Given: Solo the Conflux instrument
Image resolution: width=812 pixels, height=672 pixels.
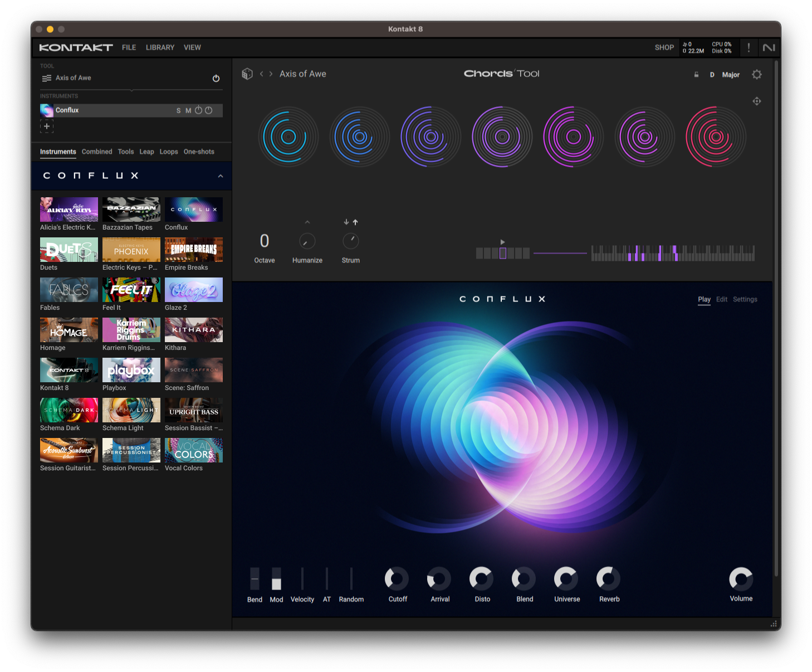Looking at the screenshot, I should (x=178, y=110).
